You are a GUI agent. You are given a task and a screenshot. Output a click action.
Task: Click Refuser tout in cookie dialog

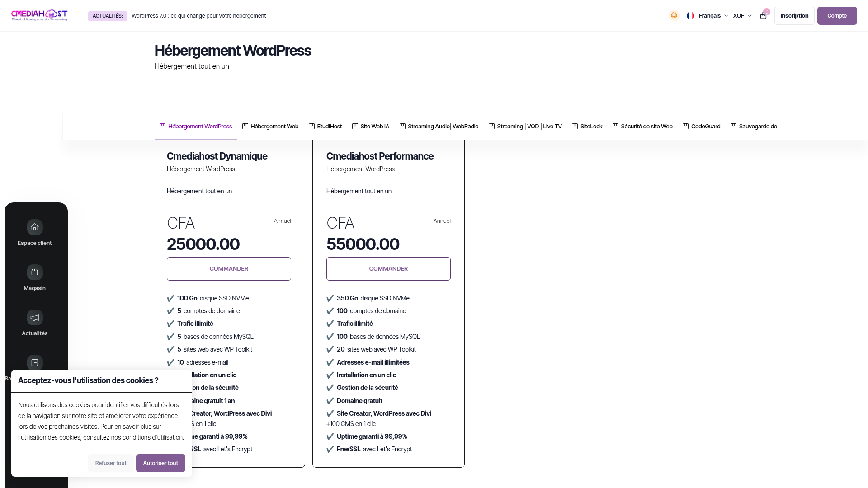point(111,463)
